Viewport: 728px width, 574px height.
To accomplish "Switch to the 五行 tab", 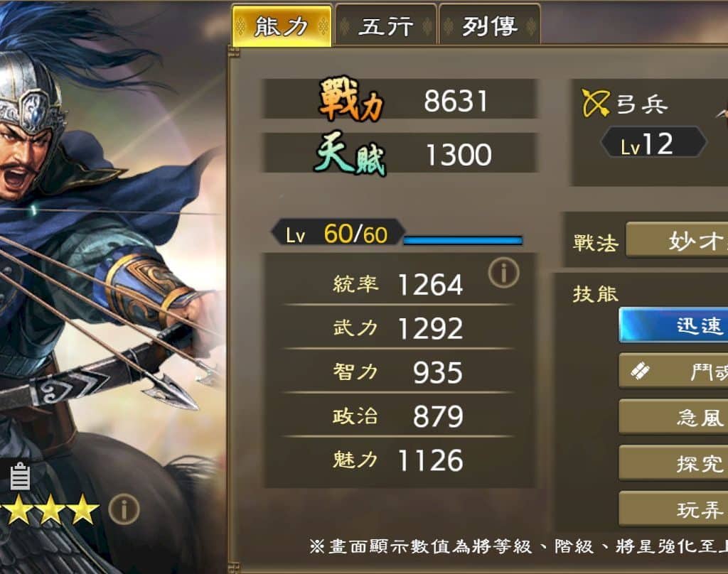I will coord(386,25).
